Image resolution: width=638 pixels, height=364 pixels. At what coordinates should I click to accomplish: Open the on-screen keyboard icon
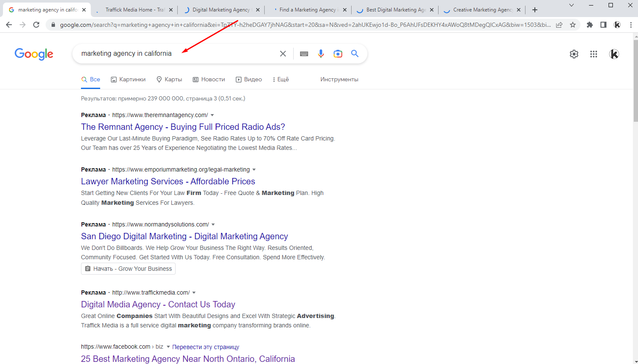304,53
